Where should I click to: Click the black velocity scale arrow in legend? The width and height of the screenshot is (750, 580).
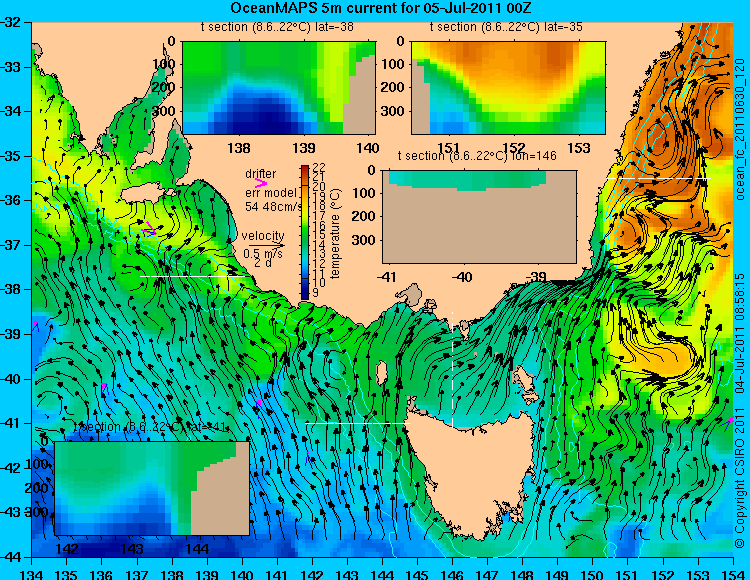point(266,246)
